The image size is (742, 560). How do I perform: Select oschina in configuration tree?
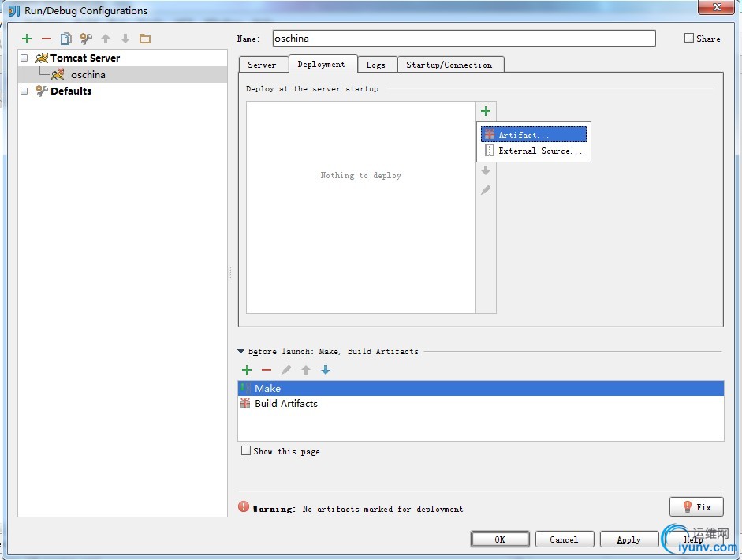(88, 74)
